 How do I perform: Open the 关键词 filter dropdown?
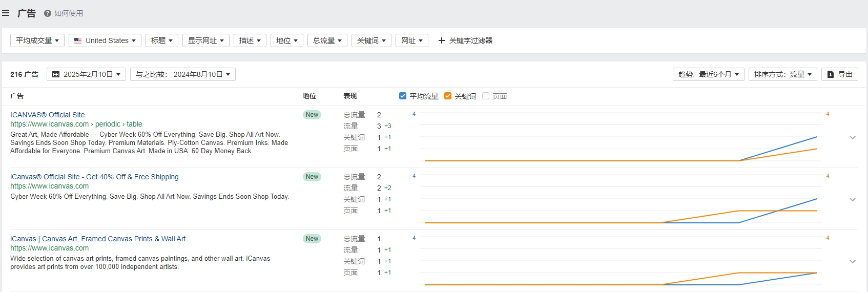[x=371, y=40]
